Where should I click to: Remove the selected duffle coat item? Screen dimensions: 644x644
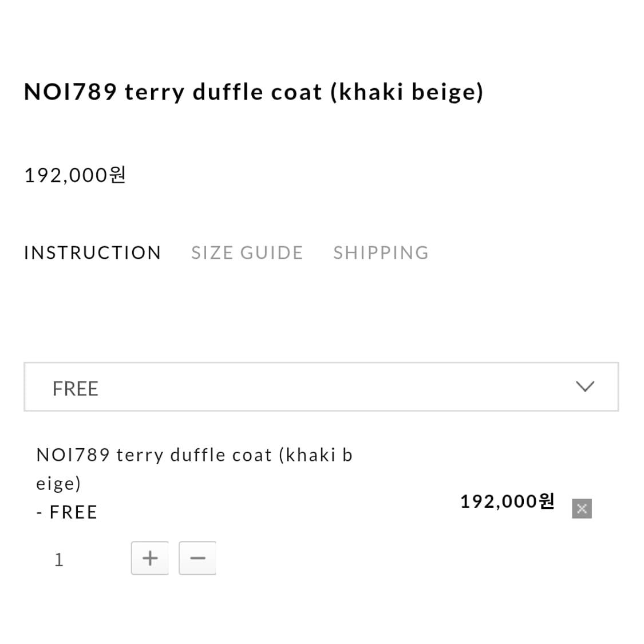(x=581, y=508)
